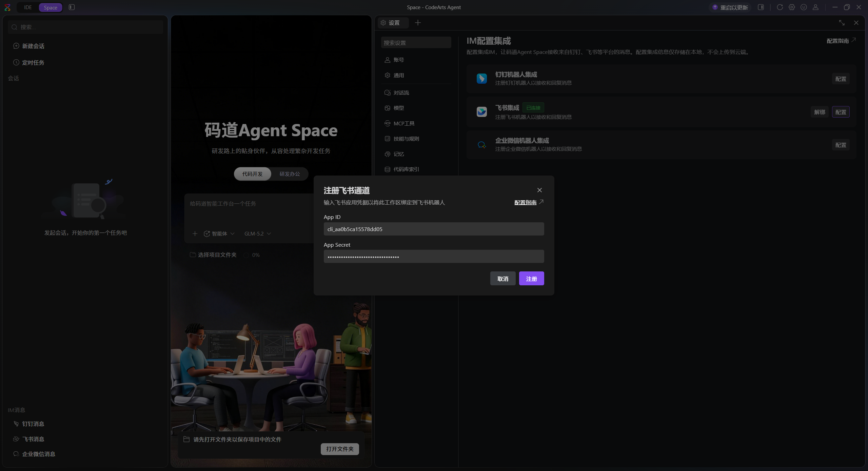Click 重启以更新 update button

730,7
